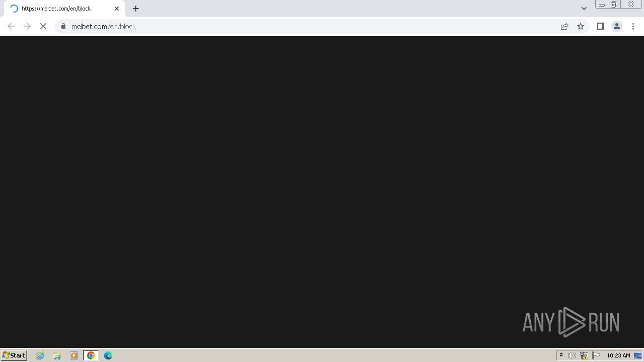This screenshot has height=362, width=644.
Task: Share this page icon
Action: coord(565,26)
